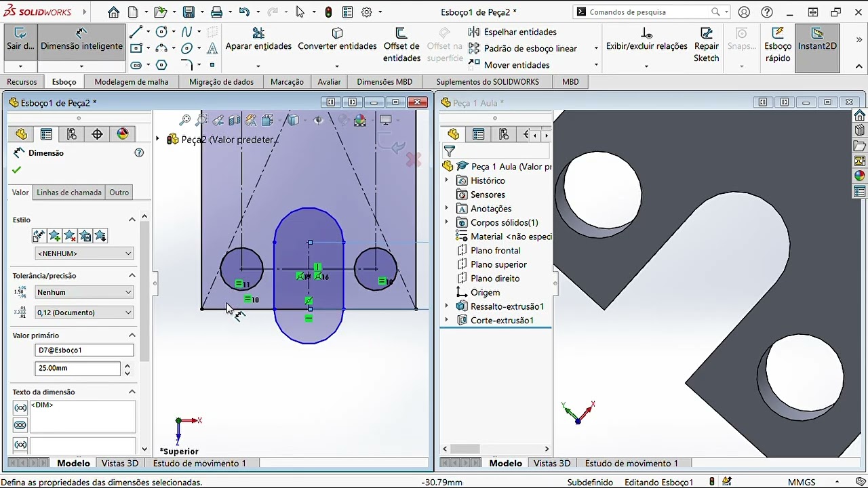Click Converter entidades tool icon

tap(337, 33)
